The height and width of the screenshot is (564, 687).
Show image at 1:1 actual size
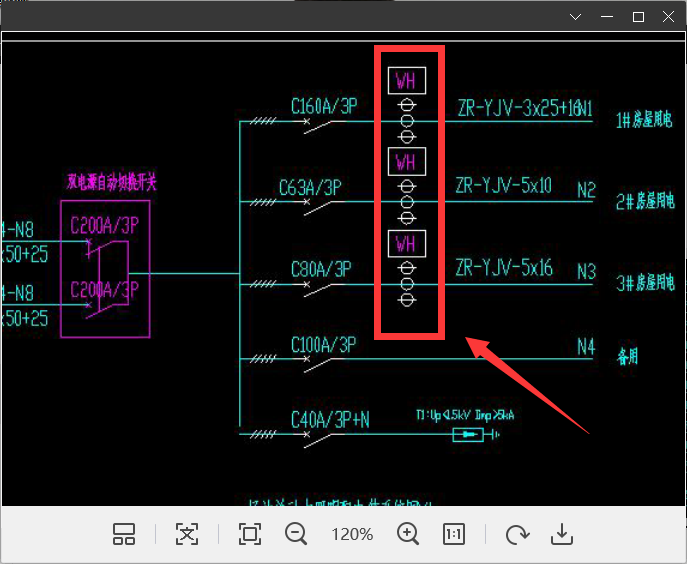454,534
